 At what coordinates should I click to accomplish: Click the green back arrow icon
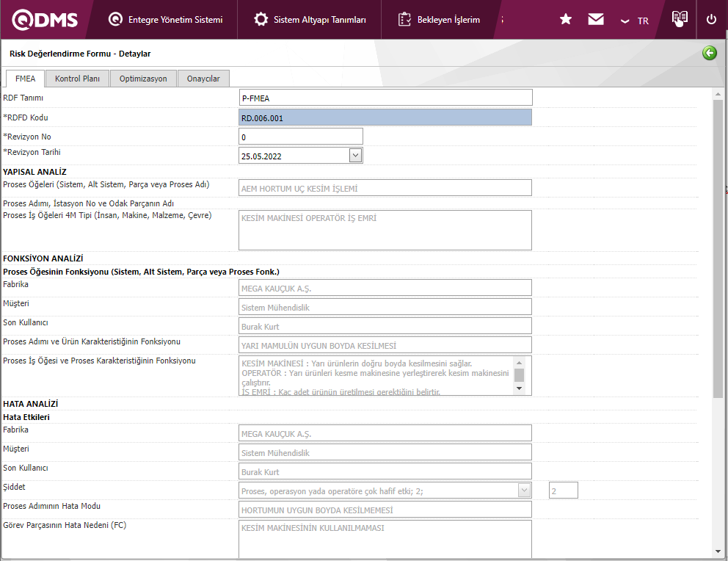tap(709, 53)
